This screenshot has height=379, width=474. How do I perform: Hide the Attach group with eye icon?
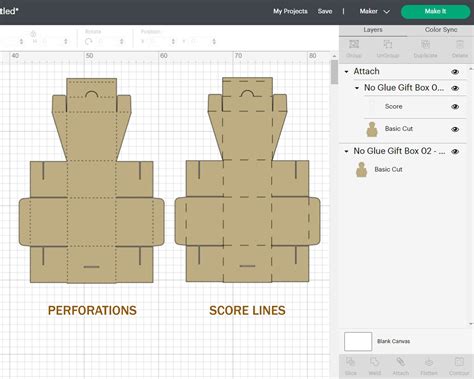(455, 72)
